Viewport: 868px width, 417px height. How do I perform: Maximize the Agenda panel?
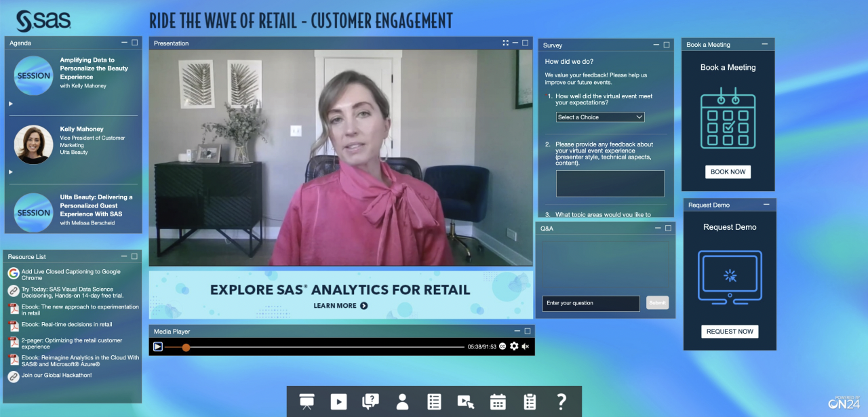click(134, 42)
